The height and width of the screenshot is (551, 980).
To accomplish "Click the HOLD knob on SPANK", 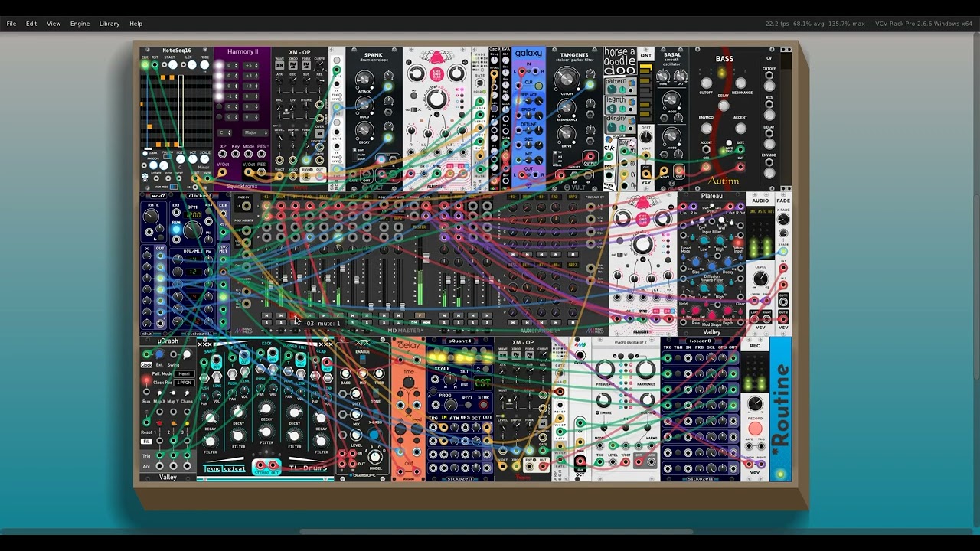I will pyautogui.click(x=364, y=105).
